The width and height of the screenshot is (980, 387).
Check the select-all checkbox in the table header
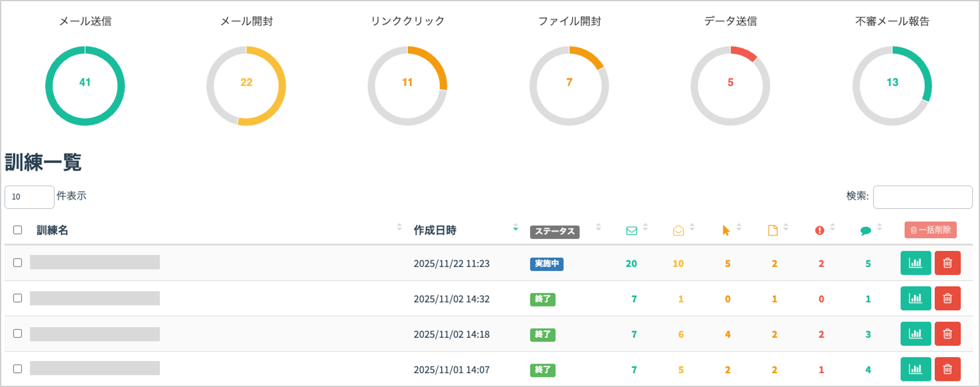pyautogui.click(x=18, y=230)
